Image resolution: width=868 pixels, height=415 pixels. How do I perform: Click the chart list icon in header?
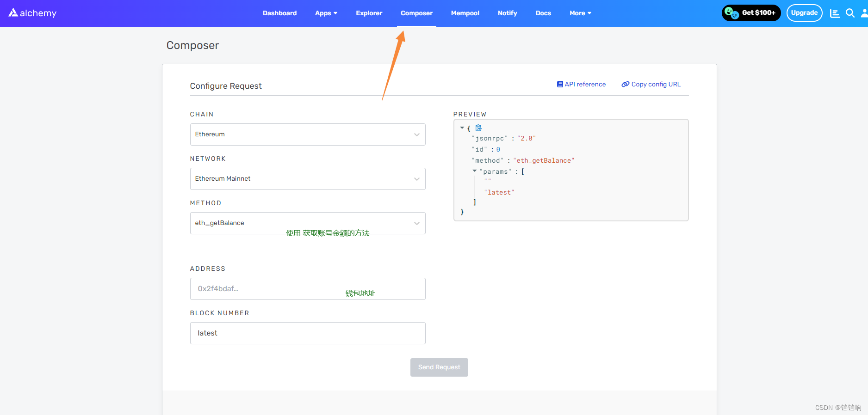835,13
